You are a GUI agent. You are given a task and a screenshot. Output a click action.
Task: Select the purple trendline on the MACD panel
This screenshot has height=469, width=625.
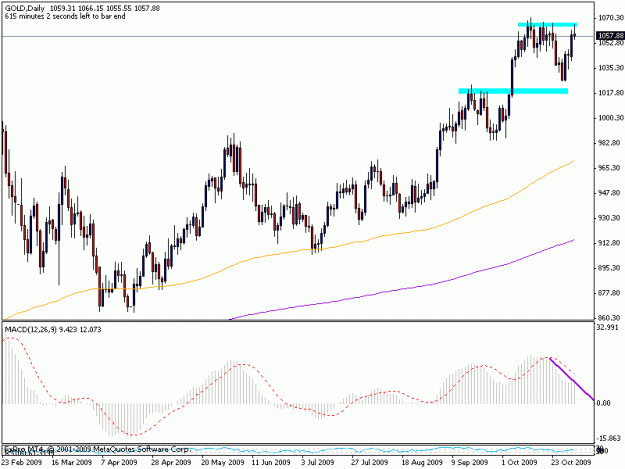572,379
